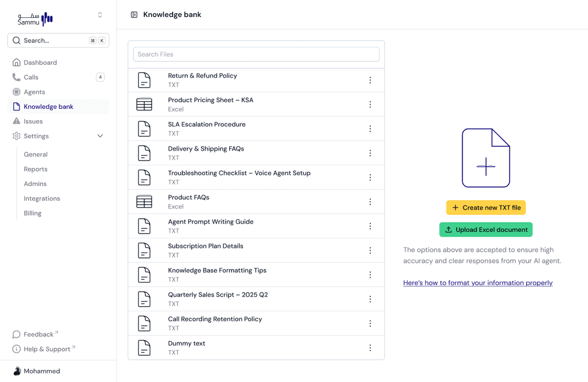
Task: Open the three-dot menu for SLA Escalation Procedure
Action: coord(370,129)
